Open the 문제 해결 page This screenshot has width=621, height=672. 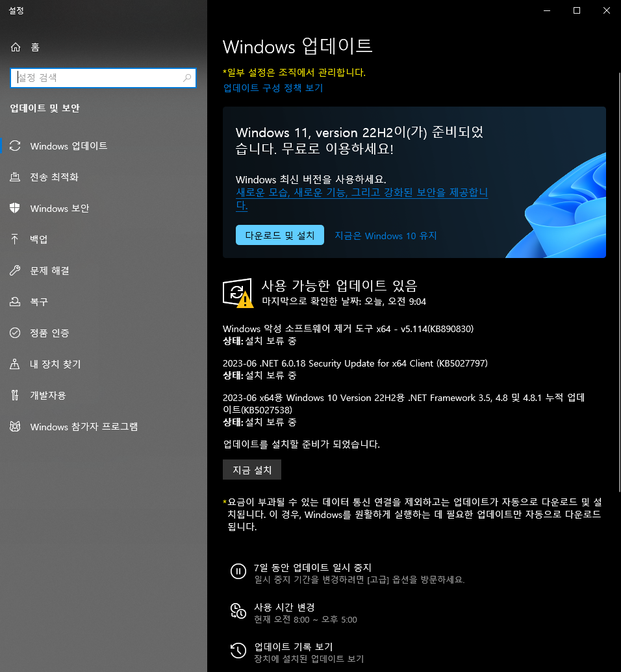[104, 270]
